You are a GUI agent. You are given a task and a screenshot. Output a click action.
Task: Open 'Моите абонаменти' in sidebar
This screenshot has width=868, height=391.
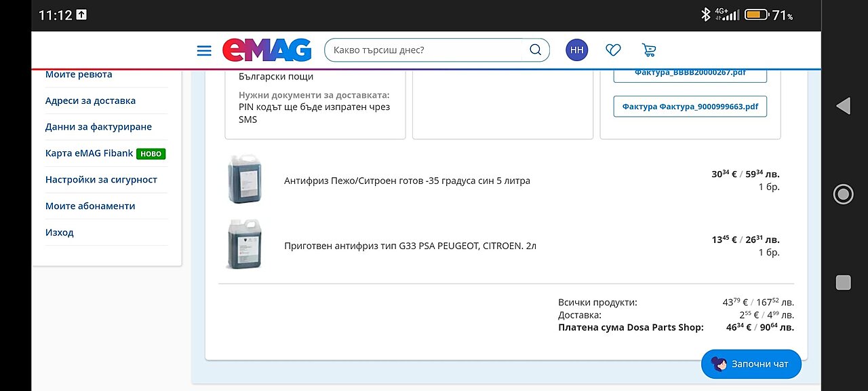click(90, 206)
